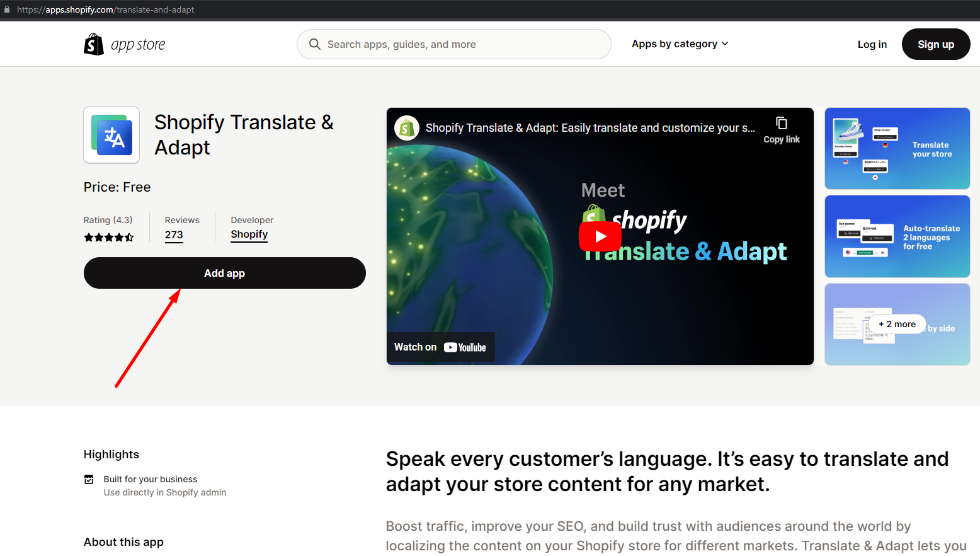Open the 273 reviews link
The height and width of the screenshot is (556, 980).
tap(174, 235)
